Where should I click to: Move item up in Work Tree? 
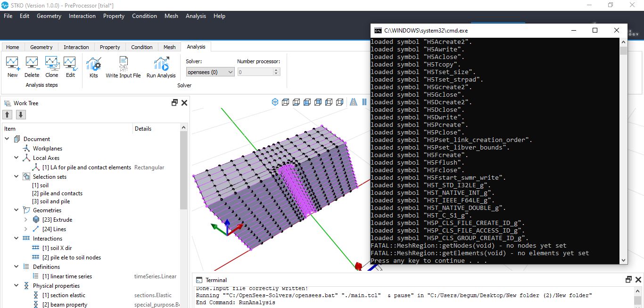[x=8, y=115]
